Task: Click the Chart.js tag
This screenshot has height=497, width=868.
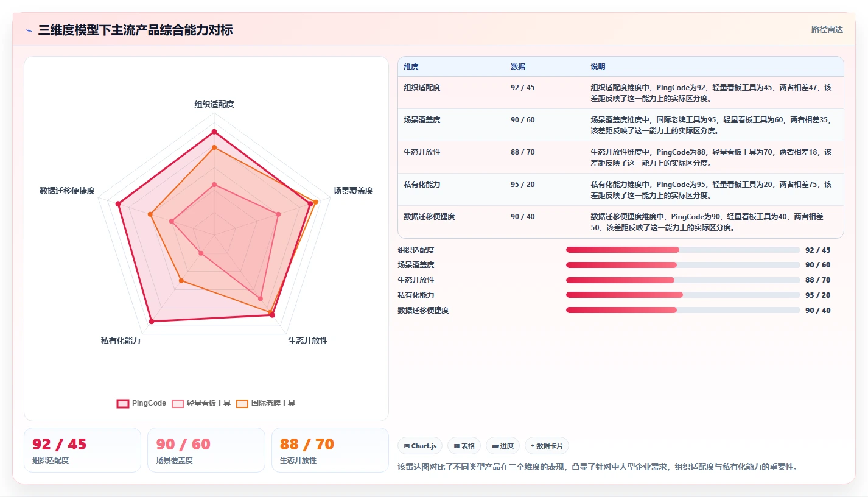Action: point(420,446)
